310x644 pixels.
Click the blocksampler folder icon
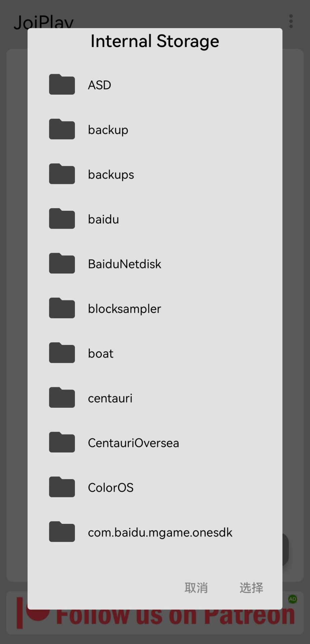pos(62,308)
